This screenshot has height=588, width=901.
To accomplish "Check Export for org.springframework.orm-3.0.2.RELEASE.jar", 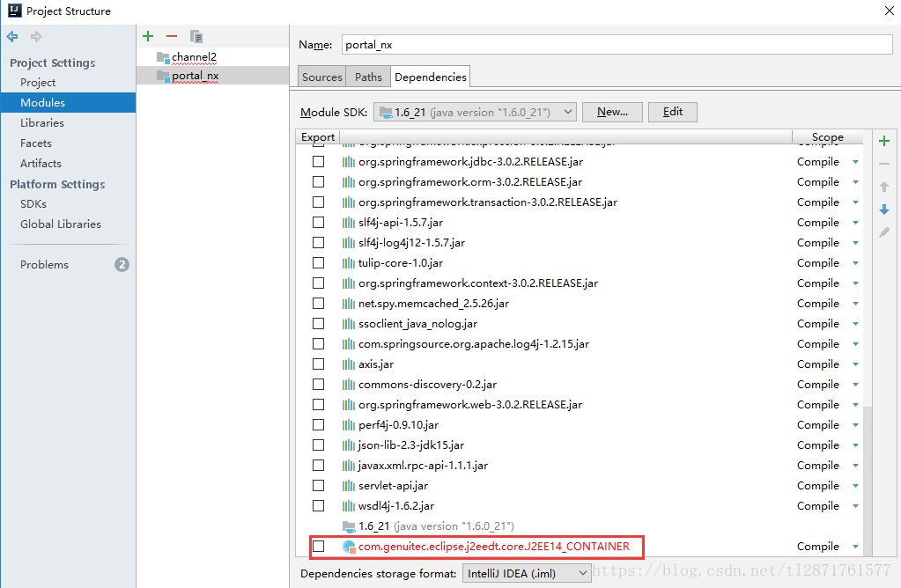I will (x=318, y=182).
